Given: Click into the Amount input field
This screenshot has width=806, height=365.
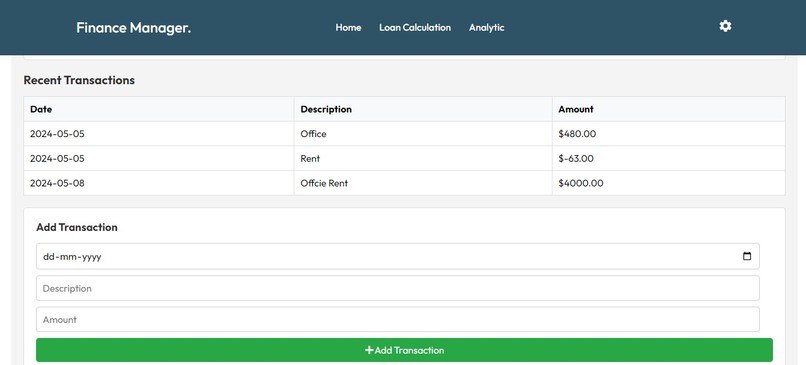Looking at the screenshot, I should (x=397, y=320).
